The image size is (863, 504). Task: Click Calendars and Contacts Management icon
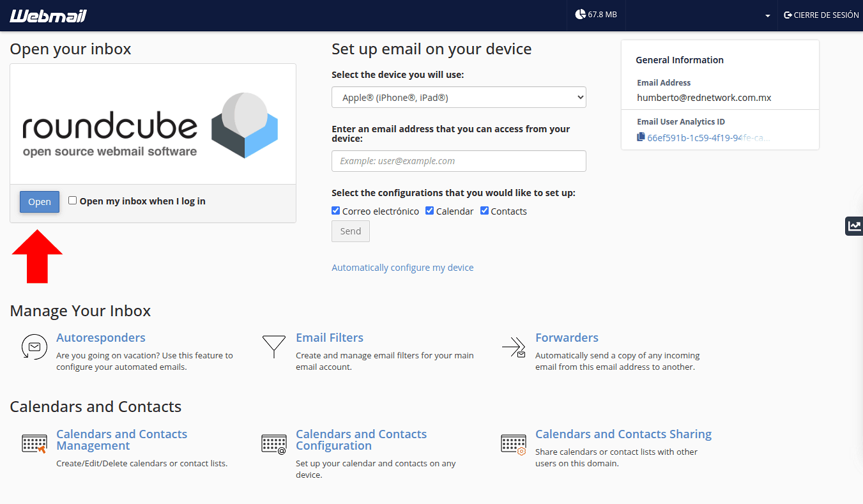click(34, 443)
